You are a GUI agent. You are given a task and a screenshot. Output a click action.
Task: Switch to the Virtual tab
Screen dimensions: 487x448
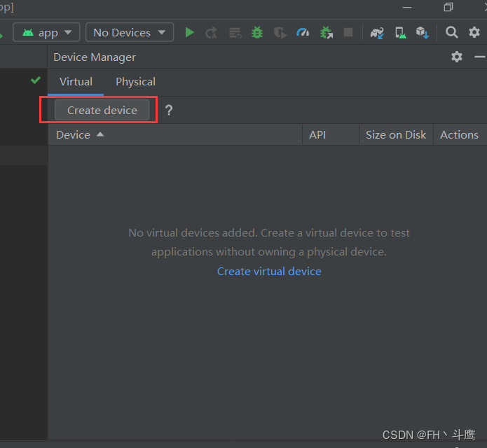(76, 82)
